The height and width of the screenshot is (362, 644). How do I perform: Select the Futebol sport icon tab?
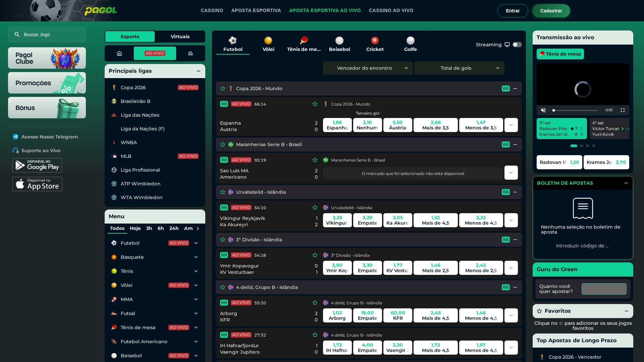click(233, 45)
